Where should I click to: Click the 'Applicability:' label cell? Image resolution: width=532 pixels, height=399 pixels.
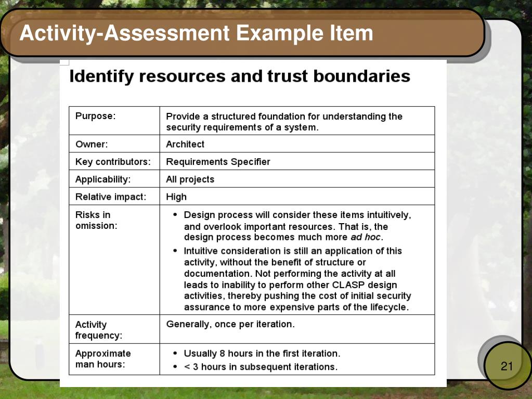tap(114, 179)
